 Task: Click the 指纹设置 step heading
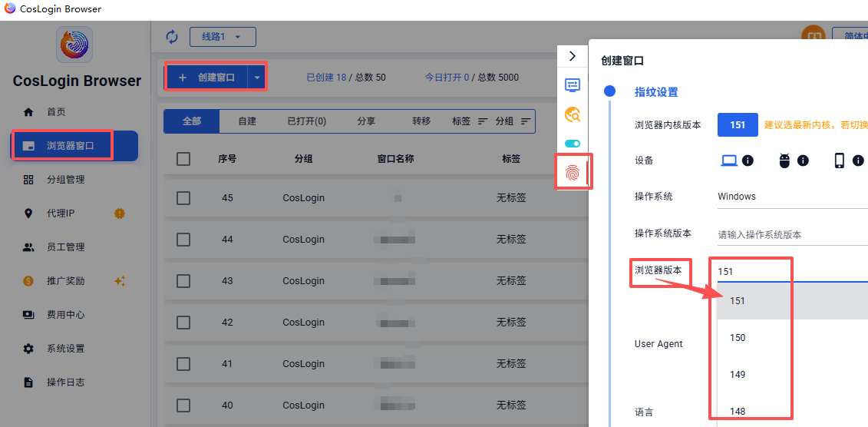click(656, 92)
